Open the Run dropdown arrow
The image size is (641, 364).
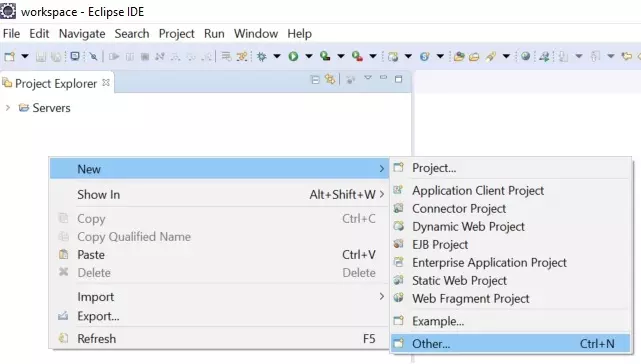309,56
